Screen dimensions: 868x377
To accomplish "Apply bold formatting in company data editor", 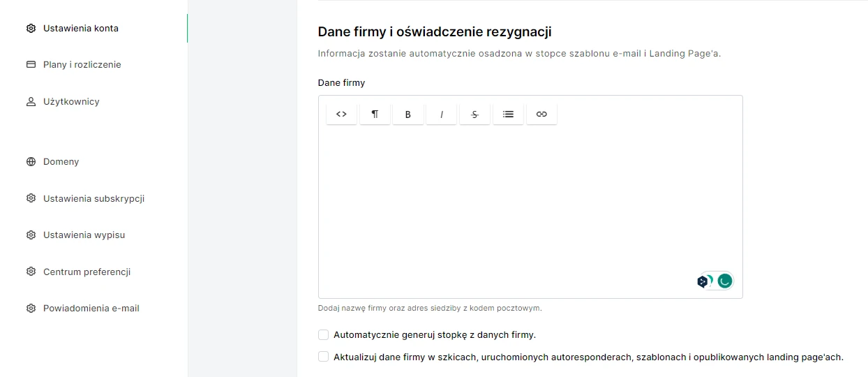I will (x=408, y=114).
